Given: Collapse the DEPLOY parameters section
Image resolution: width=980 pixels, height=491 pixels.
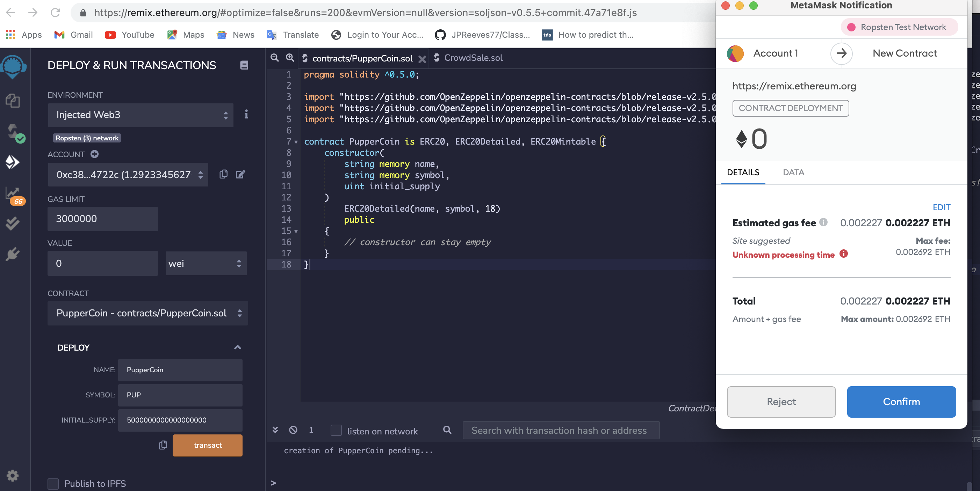Looking at the screenshot, I should [x=238, y=347].
